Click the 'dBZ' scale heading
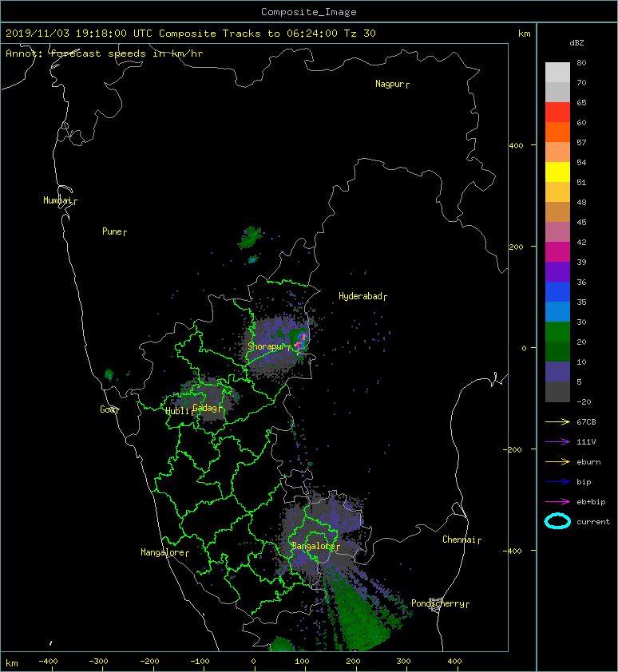Viewport: 618px width, 672px height. click(x=576, y=43)
